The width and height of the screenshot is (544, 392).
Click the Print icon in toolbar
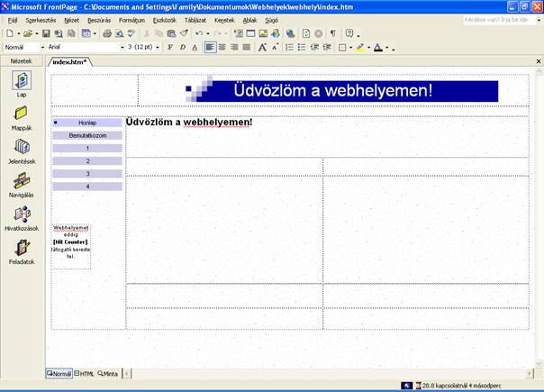pyautogui.click(x=107, y=33)
